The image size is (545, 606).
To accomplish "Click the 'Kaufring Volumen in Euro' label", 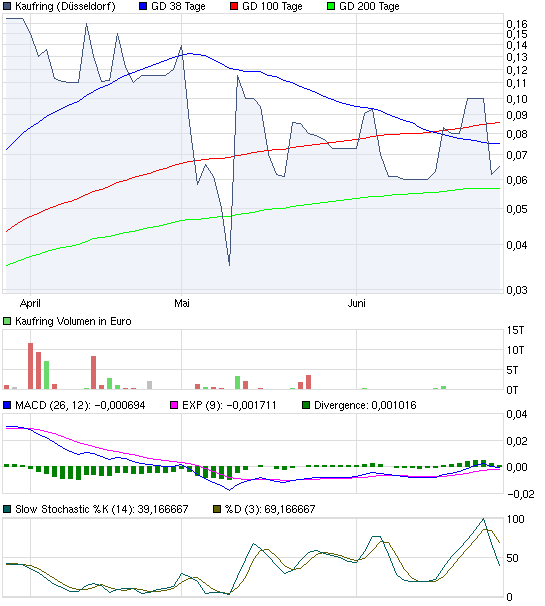I will pos(73,321).
